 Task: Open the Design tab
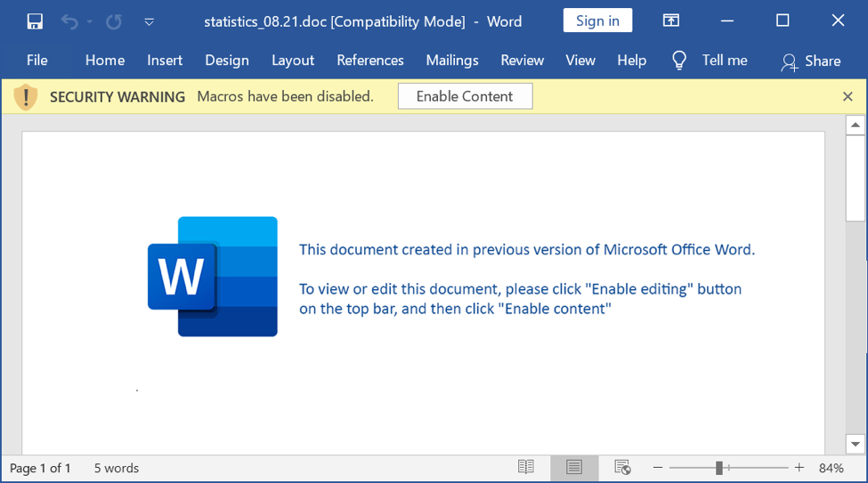227,60
